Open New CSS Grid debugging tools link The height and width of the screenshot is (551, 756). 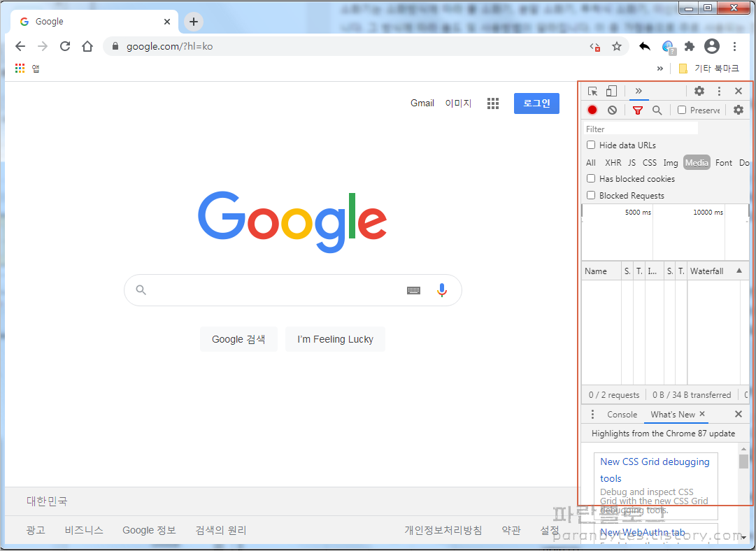(655, 470)
